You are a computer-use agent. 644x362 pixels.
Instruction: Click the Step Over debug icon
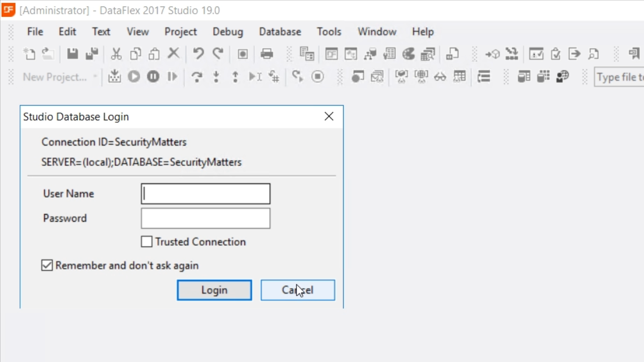[x=197, y=76]
